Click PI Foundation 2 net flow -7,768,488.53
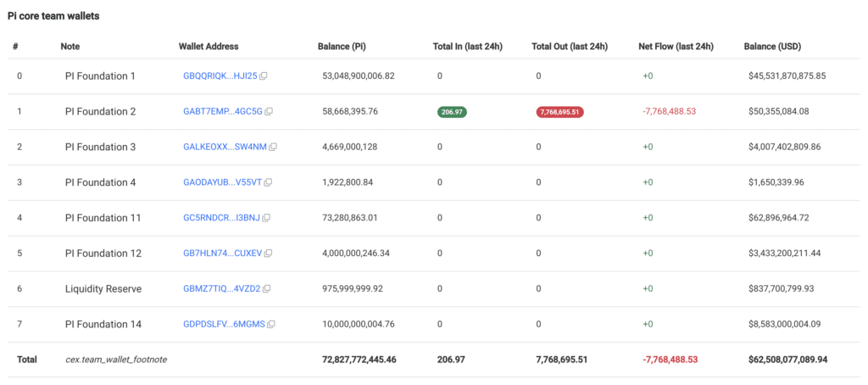Screen dimensions: 868x385 point(670,112)
